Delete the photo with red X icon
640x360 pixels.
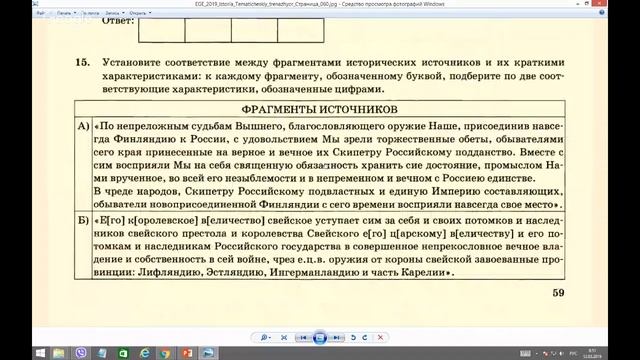click(380, 338)
